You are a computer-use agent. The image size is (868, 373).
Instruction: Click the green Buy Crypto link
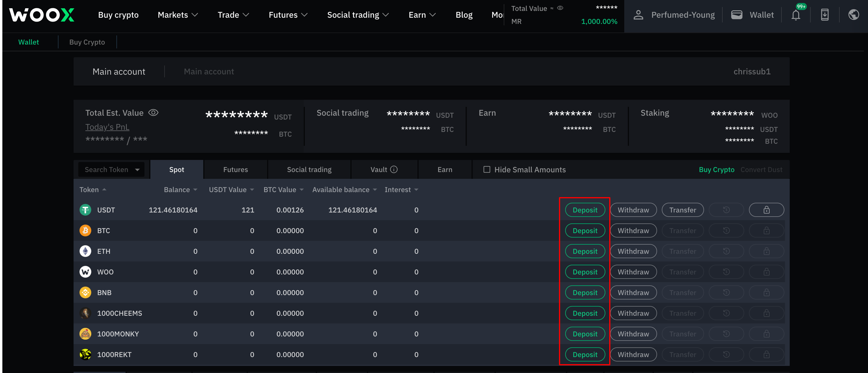(716, 169)
